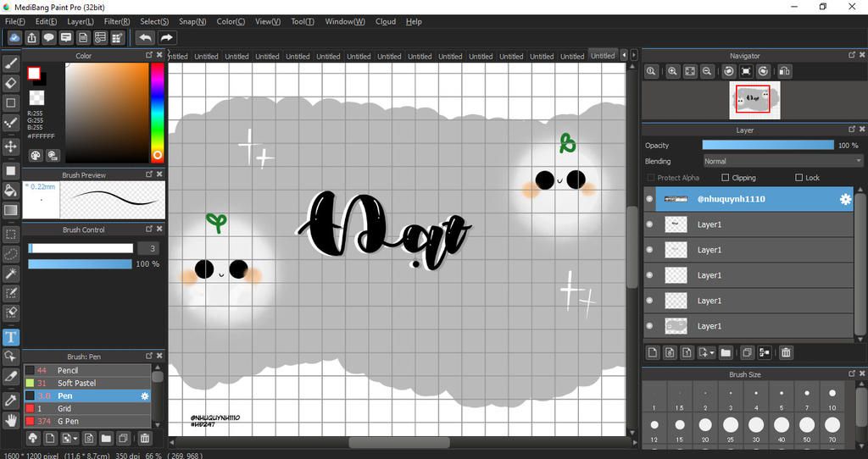Choose brush size preset 30
The image size is (868, 459).
(x=755, y=428)
